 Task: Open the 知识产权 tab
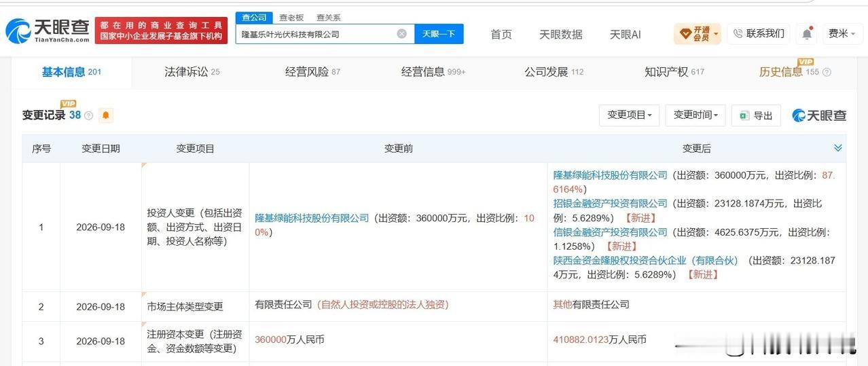pyautogui.click(x=674, y=71)
